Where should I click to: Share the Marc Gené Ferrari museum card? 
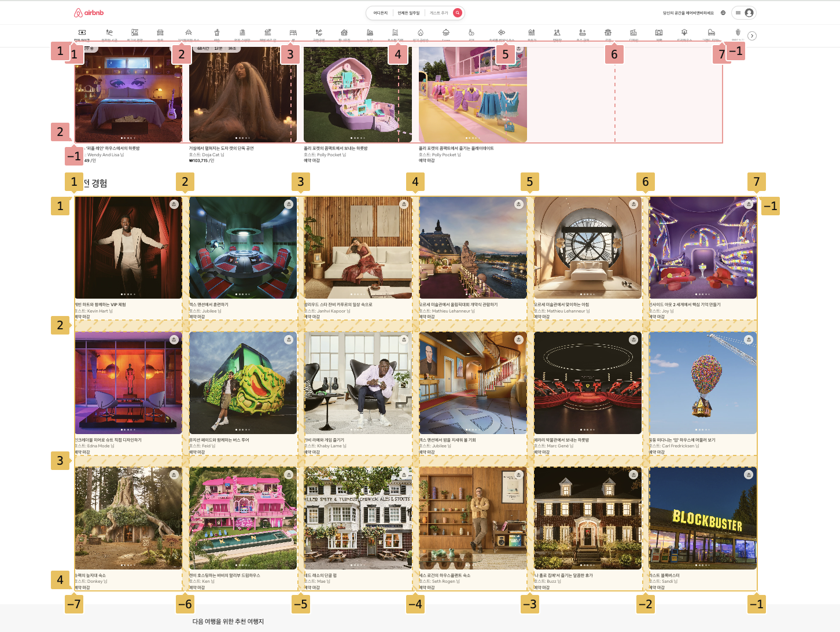(633, 340)
